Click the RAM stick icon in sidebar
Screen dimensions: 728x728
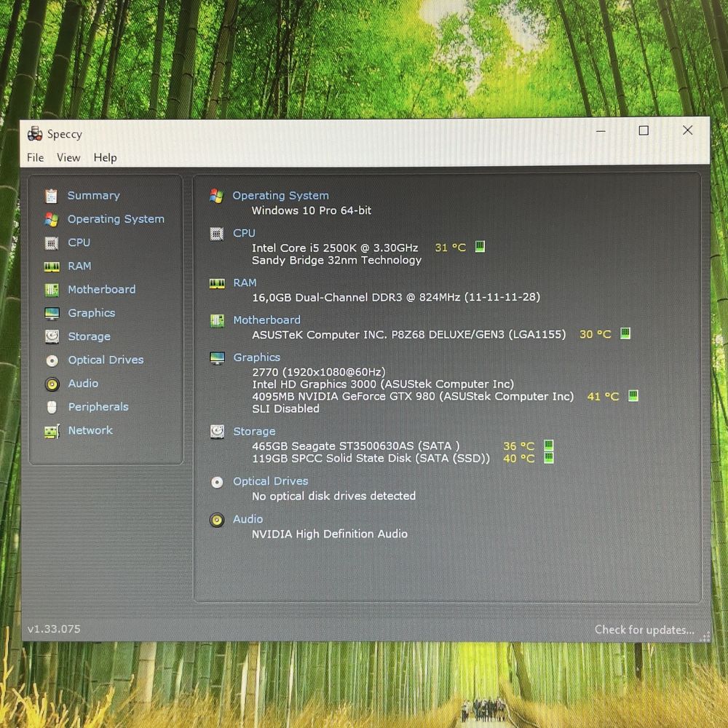coord(52,266)
